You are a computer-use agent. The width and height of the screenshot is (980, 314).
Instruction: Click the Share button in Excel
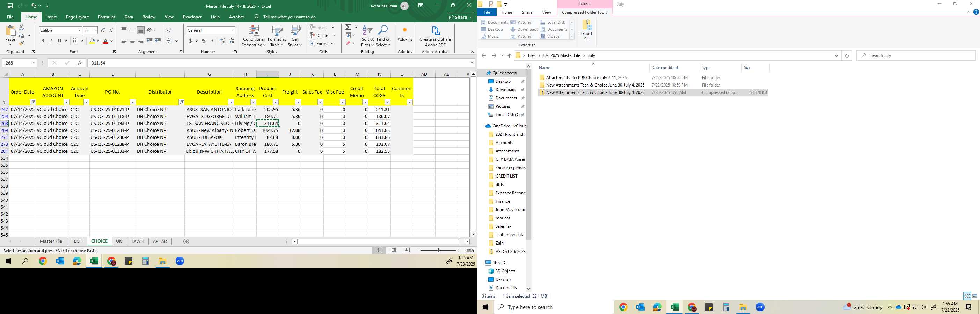pyautogui.click(x=460, y=17)
